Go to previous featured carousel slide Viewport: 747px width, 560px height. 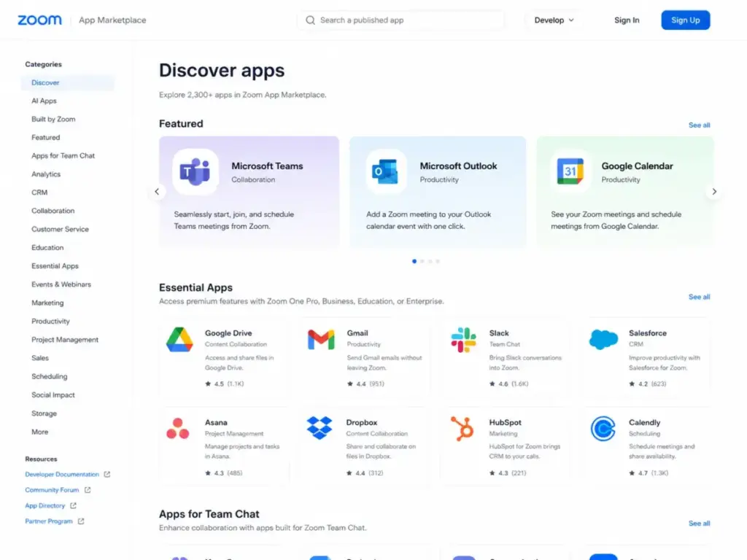click(x=157, y=192)
